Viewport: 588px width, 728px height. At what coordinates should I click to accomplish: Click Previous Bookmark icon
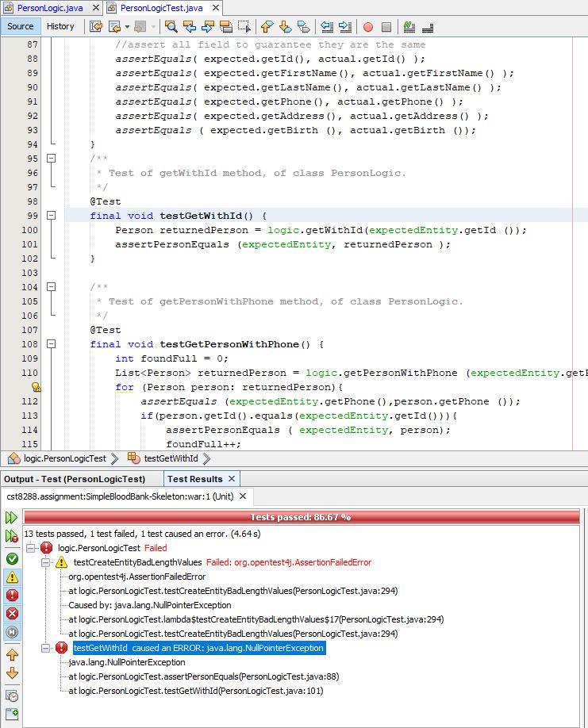coord(267,27)
